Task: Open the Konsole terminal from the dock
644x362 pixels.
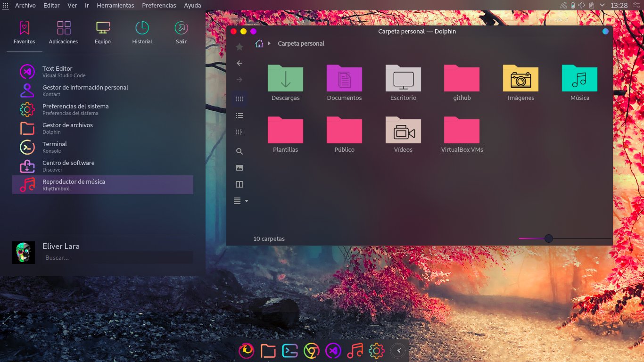Action: tap(290, 351)
